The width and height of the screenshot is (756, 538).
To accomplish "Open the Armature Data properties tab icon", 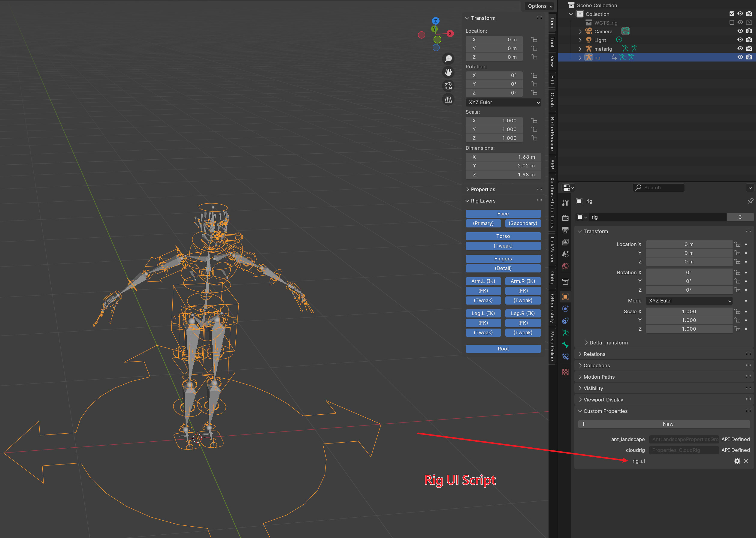I will coord(565,333).
